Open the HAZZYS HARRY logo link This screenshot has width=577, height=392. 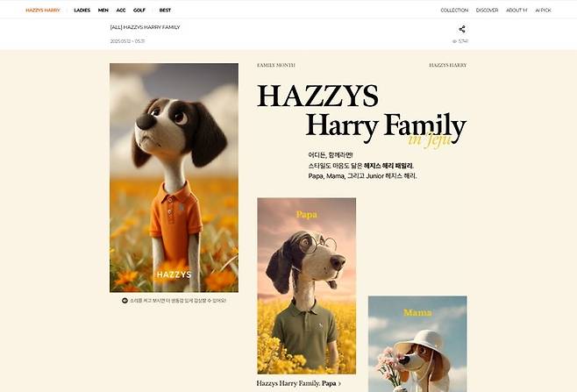coord(43,11)
